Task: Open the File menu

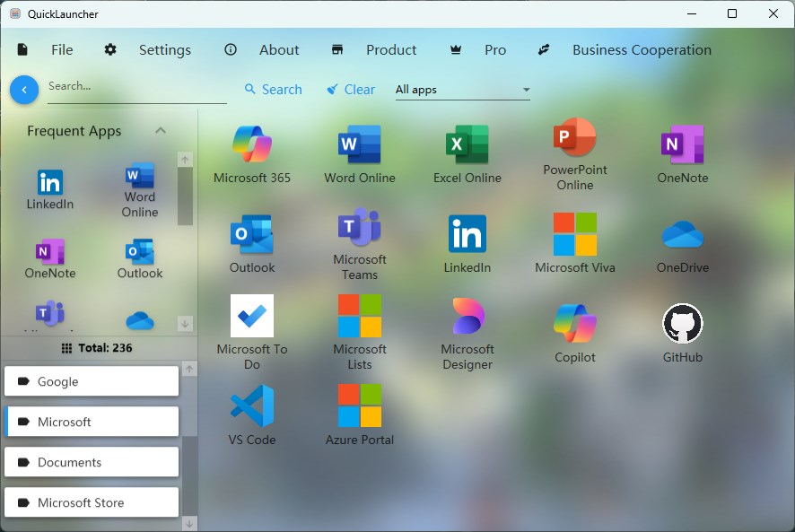Action: pos(46,49)
